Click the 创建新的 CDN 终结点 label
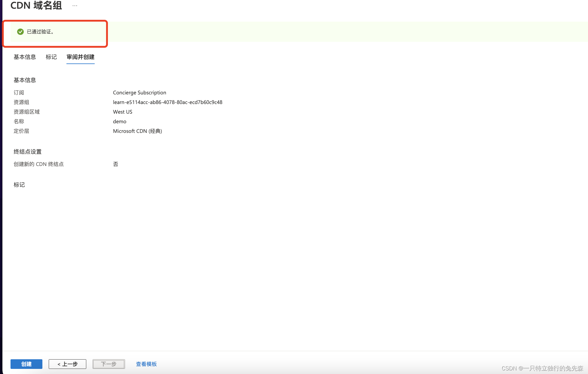This screenshot has width=588, height=374. [x=38, y=164]
